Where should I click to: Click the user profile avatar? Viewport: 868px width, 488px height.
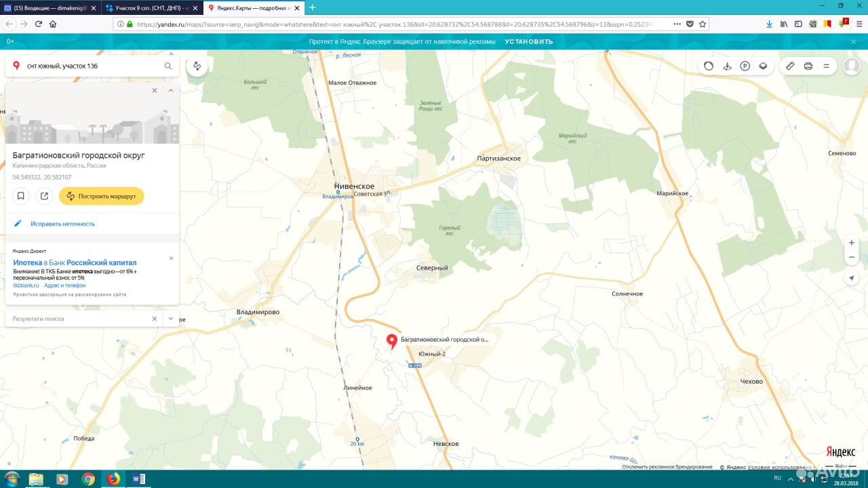point(851,66)
